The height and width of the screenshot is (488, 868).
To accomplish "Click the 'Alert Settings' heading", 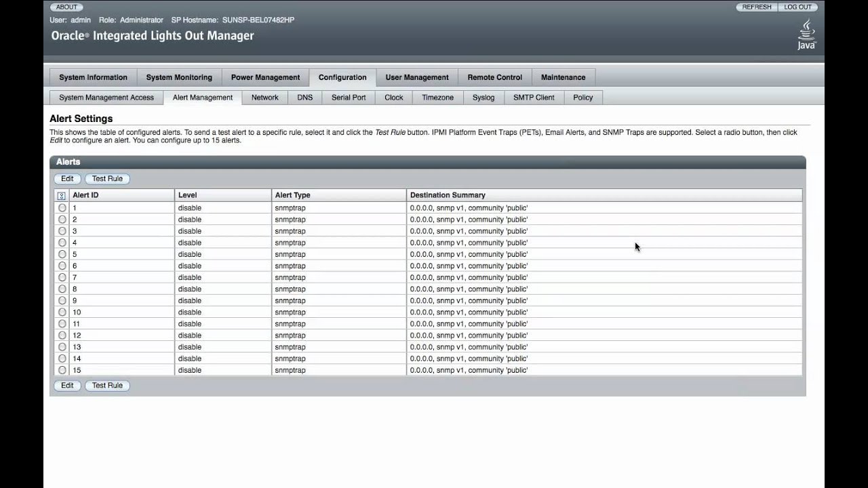I will pyautogui.click(x=81, y=119).
